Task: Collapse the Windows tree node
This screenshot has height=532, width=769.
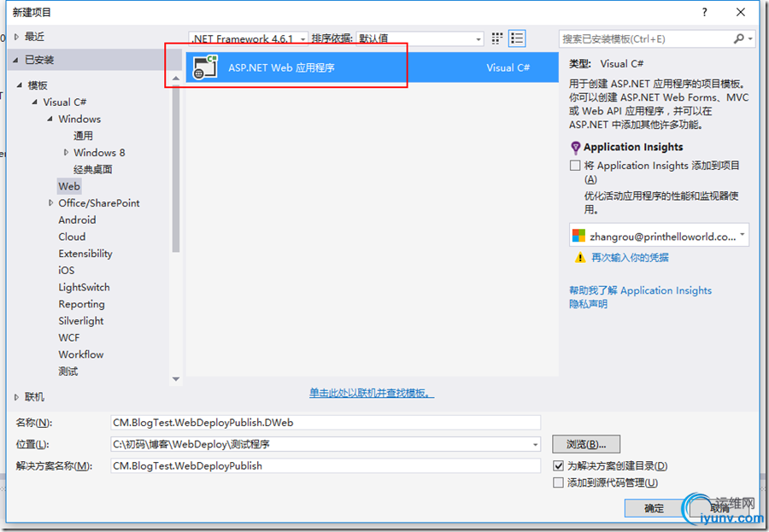Action: point(50,119)
